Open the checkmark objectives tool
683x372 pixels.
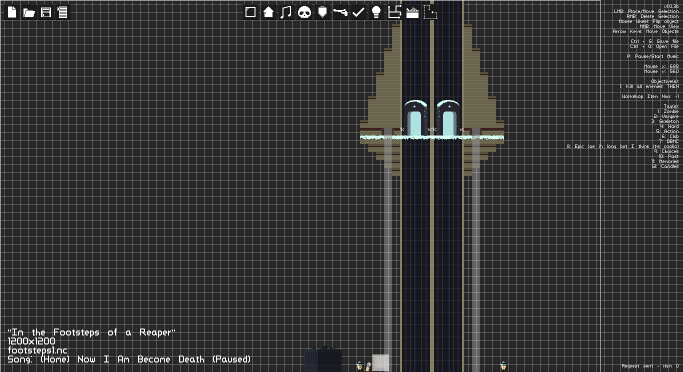coord(358,12)
